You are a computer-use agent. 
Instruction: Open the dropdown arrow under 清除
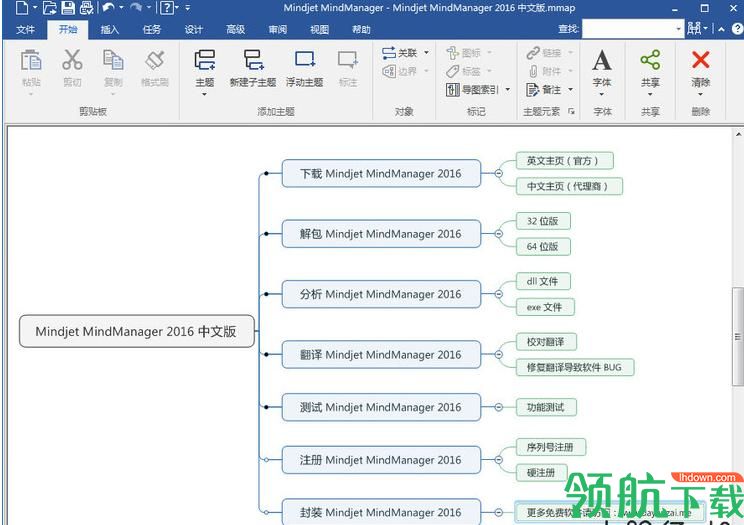click(700, 94)
